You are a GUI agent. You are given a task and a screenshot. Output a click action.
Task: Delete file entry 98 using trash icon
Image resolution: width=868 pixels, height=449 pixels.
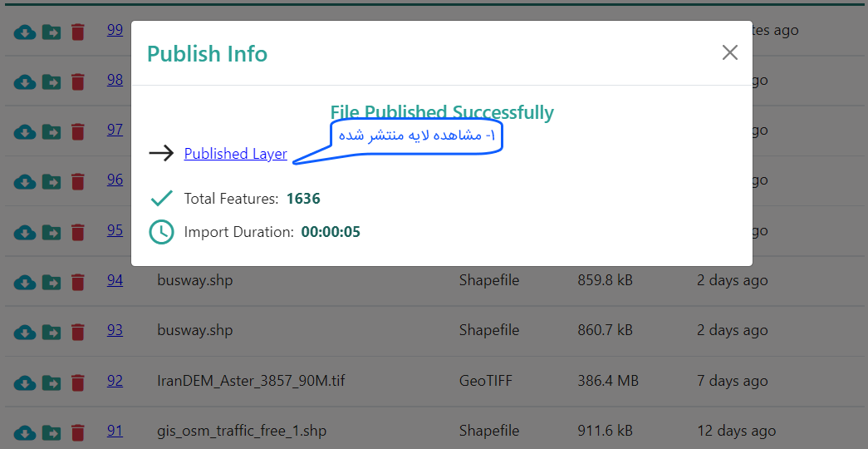point(78,82)
